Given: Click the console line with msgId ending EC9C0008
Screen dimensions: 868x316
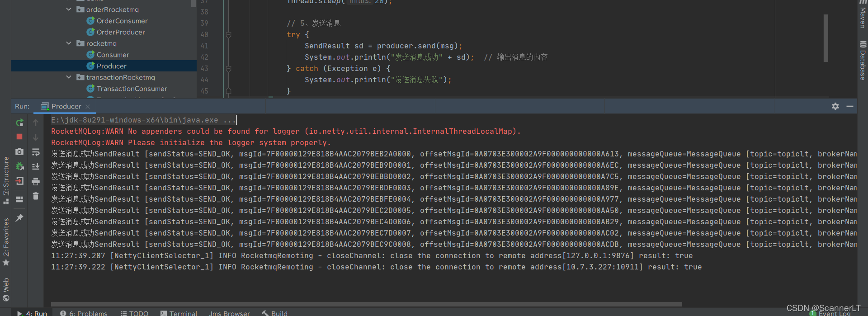Looking at the screenshot, I should (x=454, y=244).
